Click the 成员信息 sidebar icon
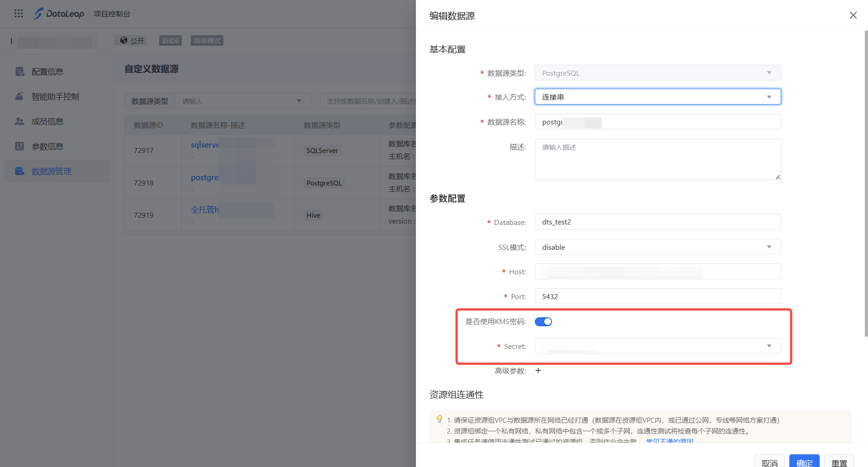 19,121
